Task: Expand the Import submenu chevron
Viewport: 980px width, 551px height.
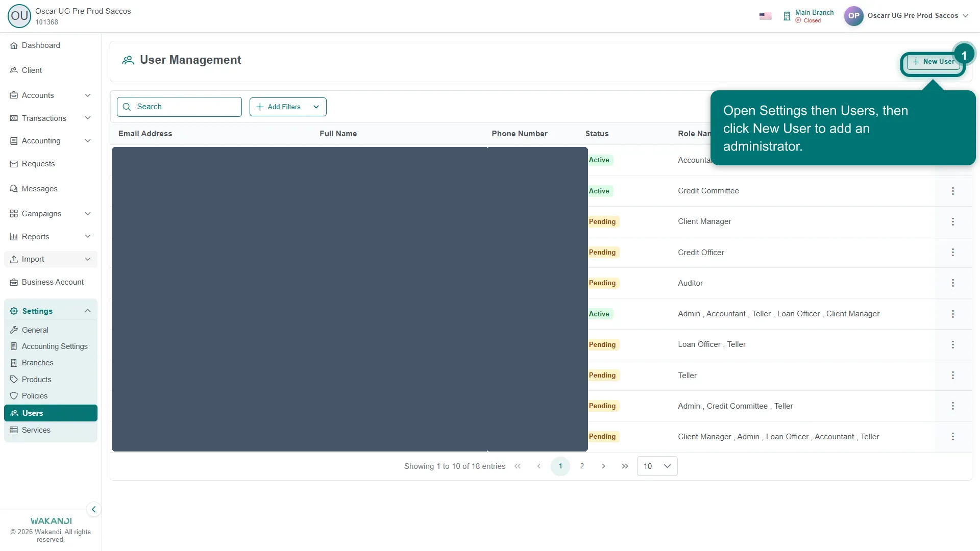Action: point(88,259)
